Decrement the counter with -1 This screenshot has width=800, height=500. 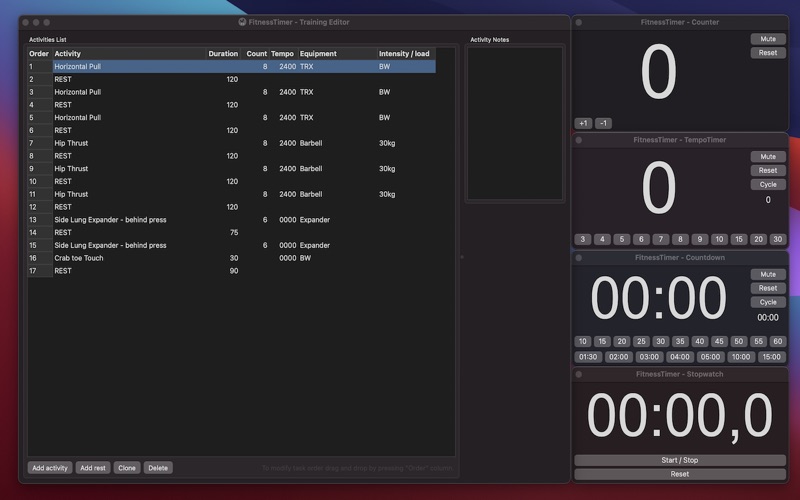point(603,123)
